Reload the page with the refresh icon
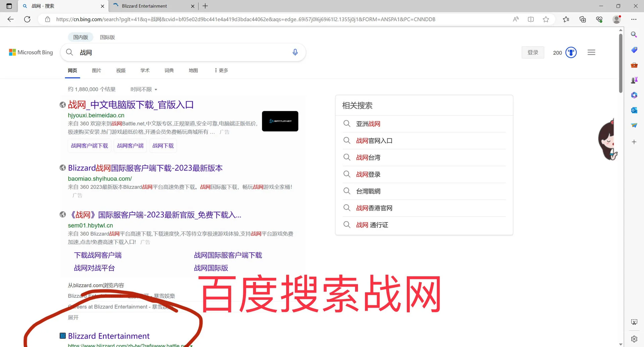 pos(27,19)
